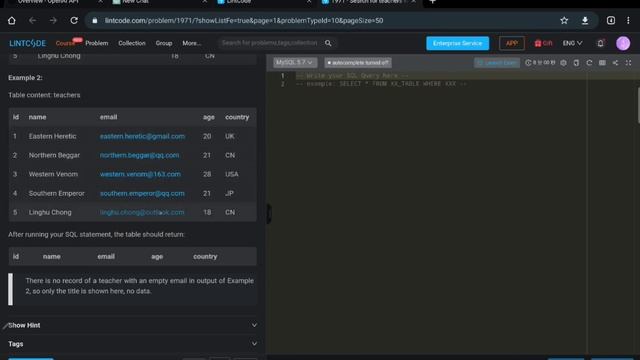Enter fullscreen editor mode
The width and height of the screenshot is (640, 360).
(629, 63)
